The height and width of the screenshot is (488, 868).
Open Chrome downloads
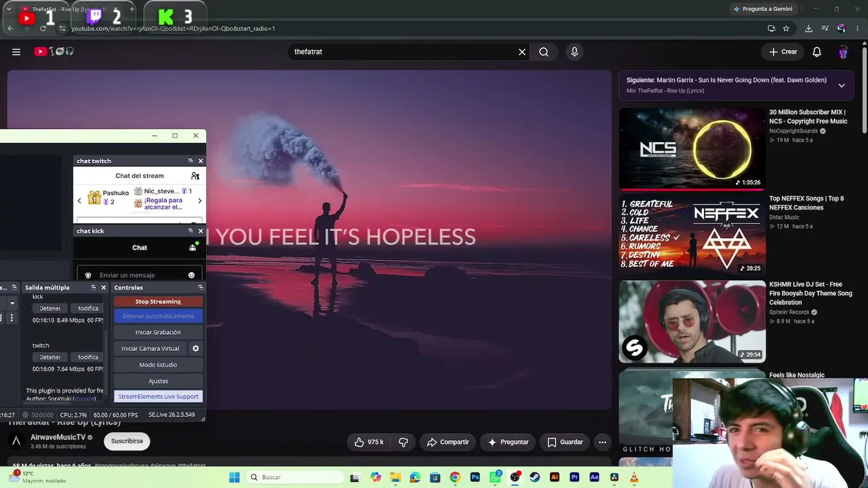point(808,28)
